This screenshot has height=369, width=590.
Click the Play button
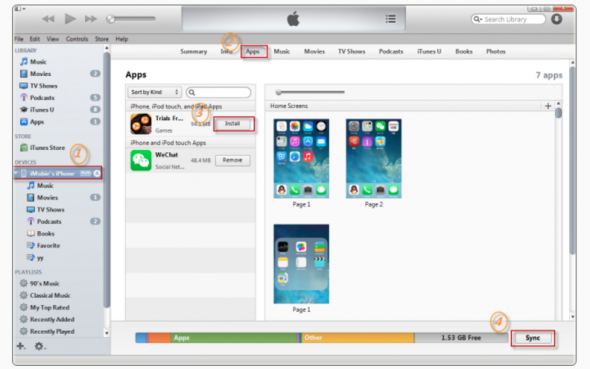coord(70,18)
